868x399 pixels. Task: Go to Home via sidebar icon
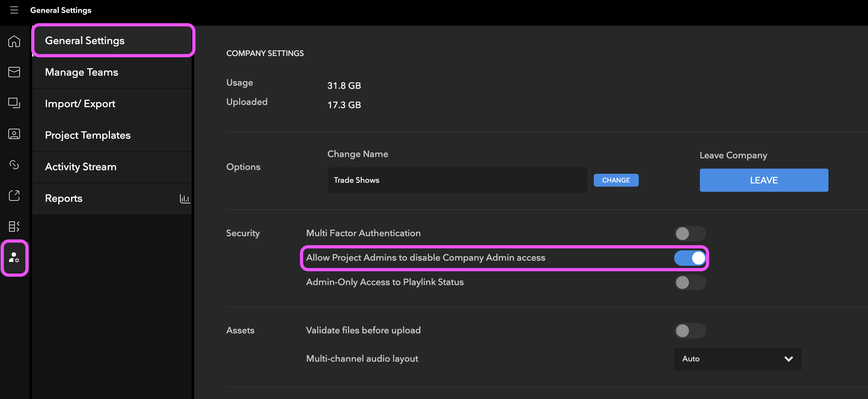[14, 41]
